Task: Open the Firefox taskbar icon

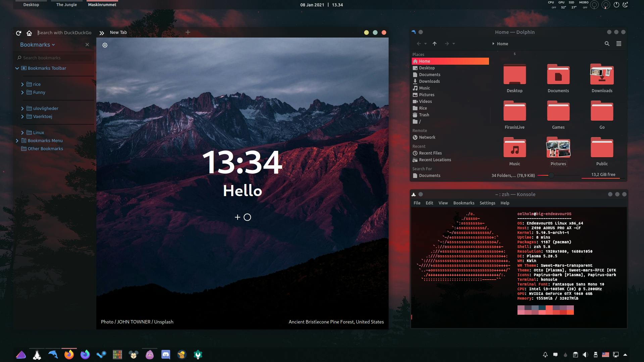Action: pyautogui.click(x=69, y=355)
